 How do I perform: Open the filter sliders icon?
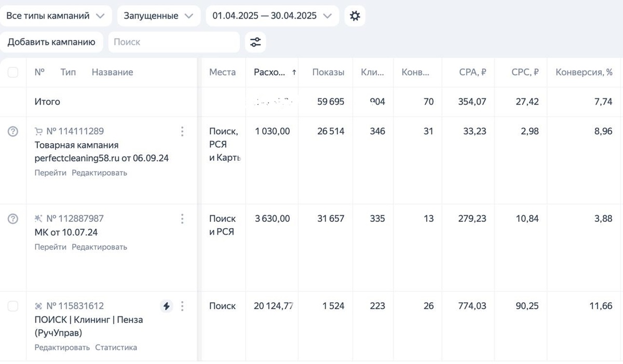tap(255, 42)
